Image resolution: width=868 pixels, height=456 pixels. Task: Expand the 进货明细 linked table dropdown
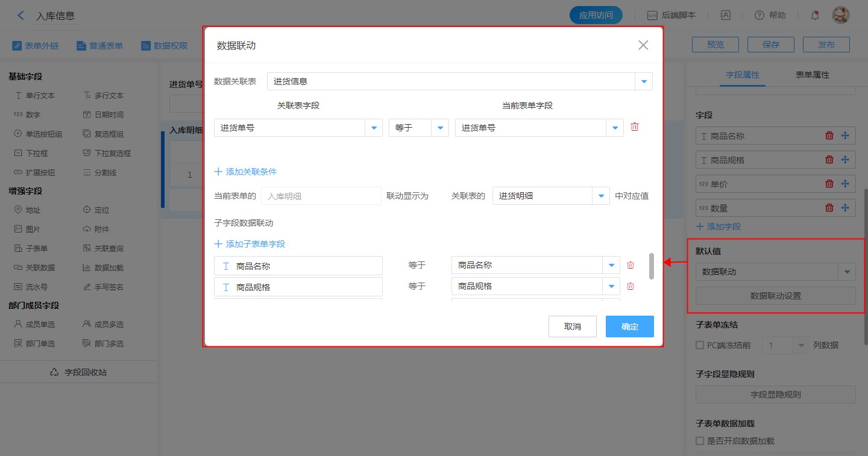[601, 196]
